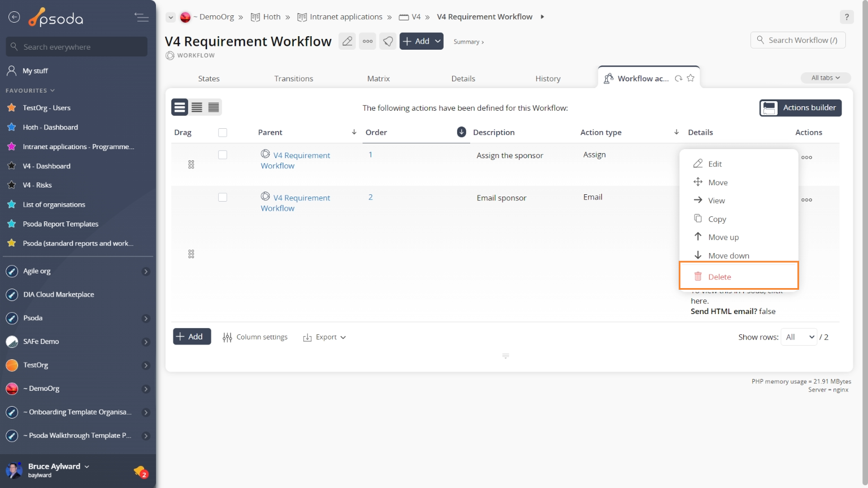Click the back arrow in sidebar header

click(x=14, y=18)
